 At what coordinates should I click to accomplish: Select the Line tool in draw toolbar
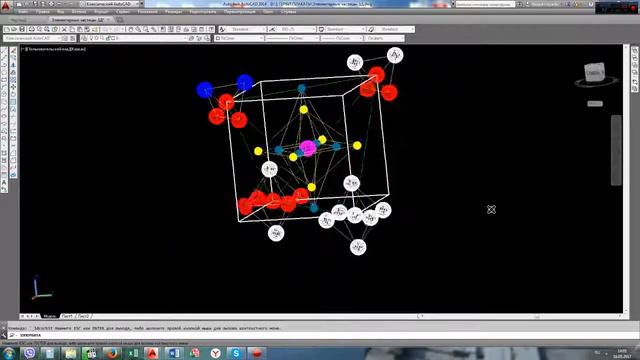click(x=4, y=51)
